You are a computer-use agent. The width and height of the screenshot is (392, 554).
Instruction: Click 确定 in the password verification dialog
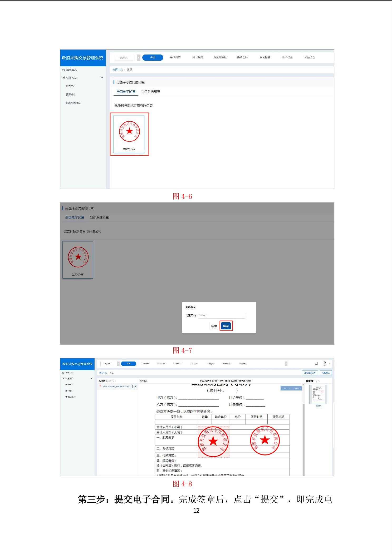click(226, 326)
